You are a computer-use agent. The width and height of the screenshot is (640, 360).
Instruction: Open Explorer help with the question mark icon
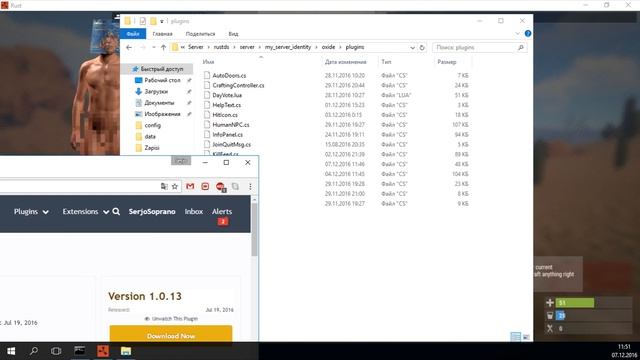[x=528, y=33]
